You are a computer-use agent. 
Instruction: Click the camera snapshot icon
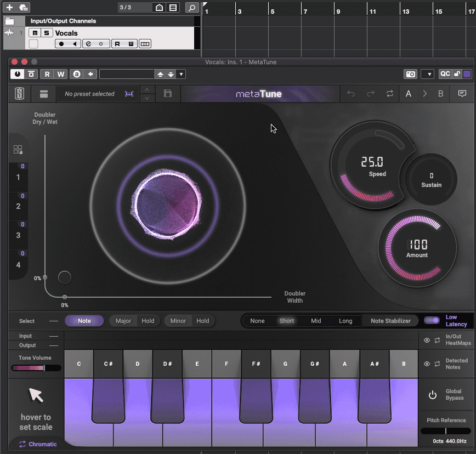pos(410,74)
